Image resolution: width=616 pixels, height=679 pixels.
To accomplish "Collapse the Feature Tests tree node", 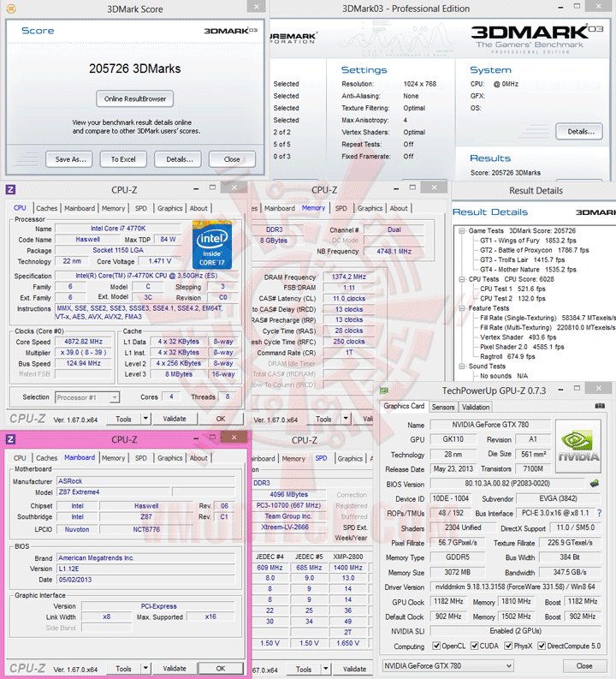I will pyautogui.click(x=462, y=308).
